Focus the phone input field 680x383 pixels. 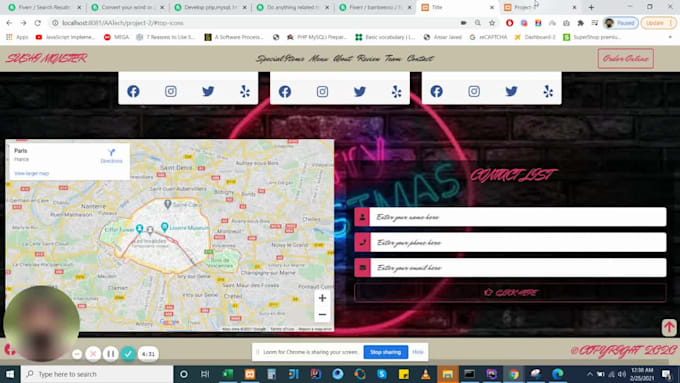click(518, 242)
